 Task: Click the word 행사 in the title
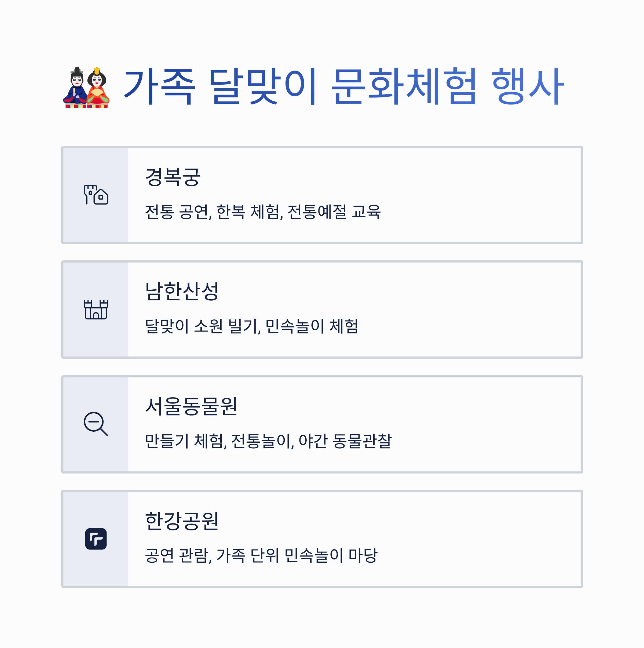528,86
